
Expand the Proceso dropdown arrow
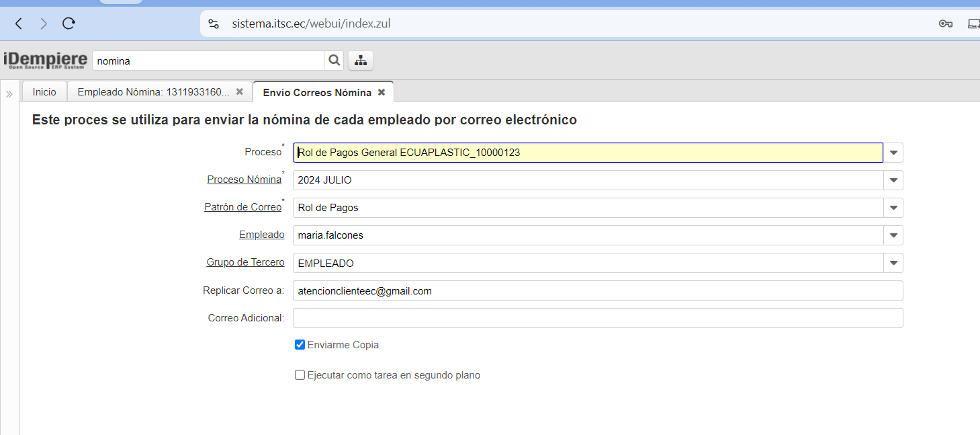click(893, 153)
